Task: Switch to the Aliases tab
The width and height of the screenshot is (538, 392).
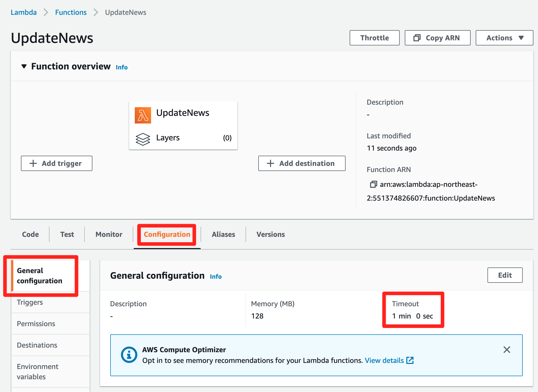Action: (x=223, y=234)
